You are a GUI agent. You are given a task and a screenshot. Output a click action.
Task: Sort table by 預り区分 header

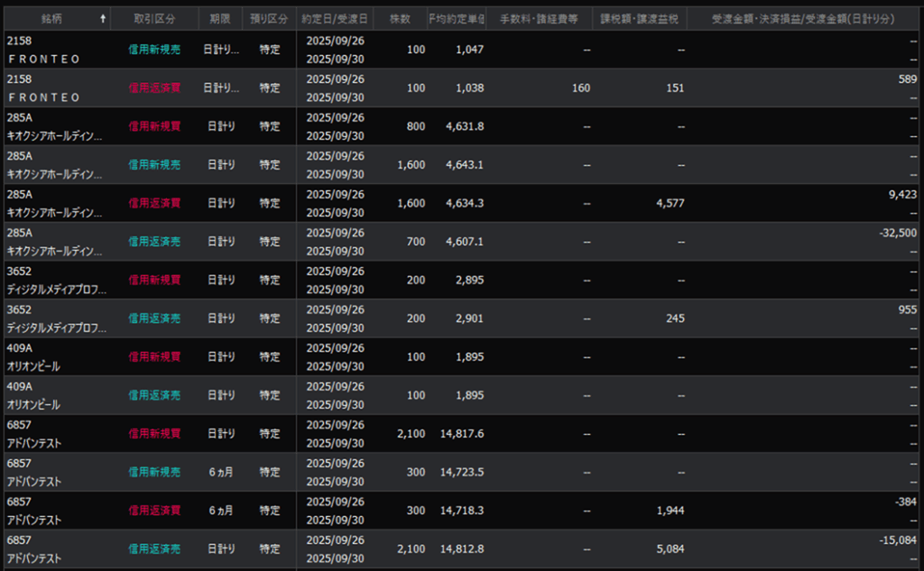[269, 18]
